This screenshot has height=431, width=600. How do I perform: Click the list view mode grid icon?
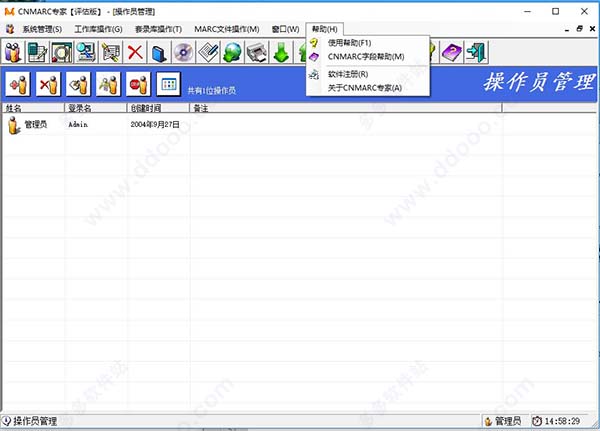pyautogui.click(x=169, y=84)
